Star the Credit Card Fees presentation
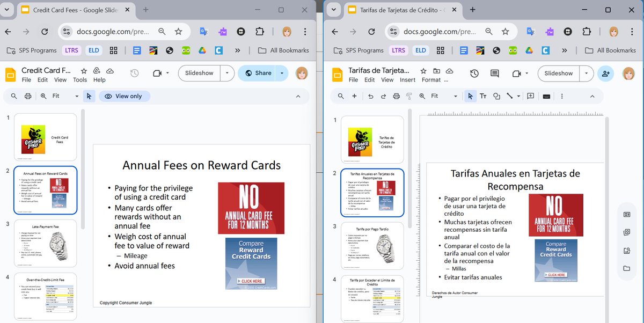The width and height of the screenshot is (644, 323). coord(84,71)
